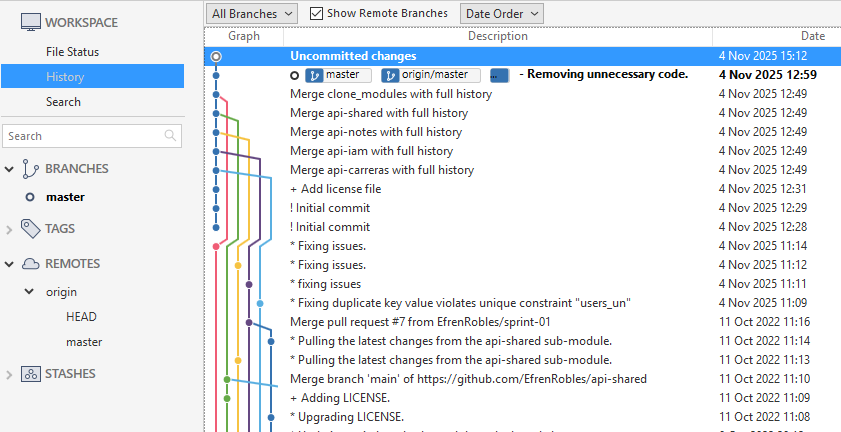Click the Workspace monitor icon

click(30, 21)
